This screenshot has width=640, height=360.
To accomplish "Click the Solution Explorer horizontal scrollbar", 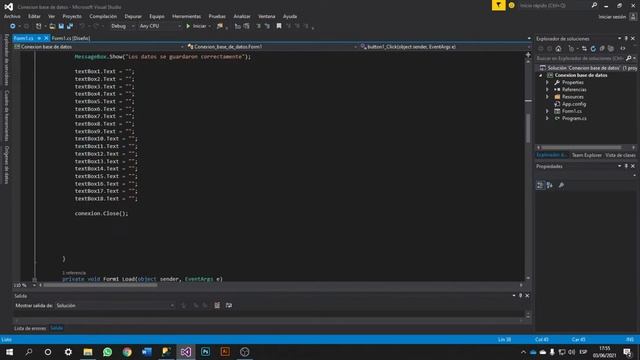I will (581, 147).
